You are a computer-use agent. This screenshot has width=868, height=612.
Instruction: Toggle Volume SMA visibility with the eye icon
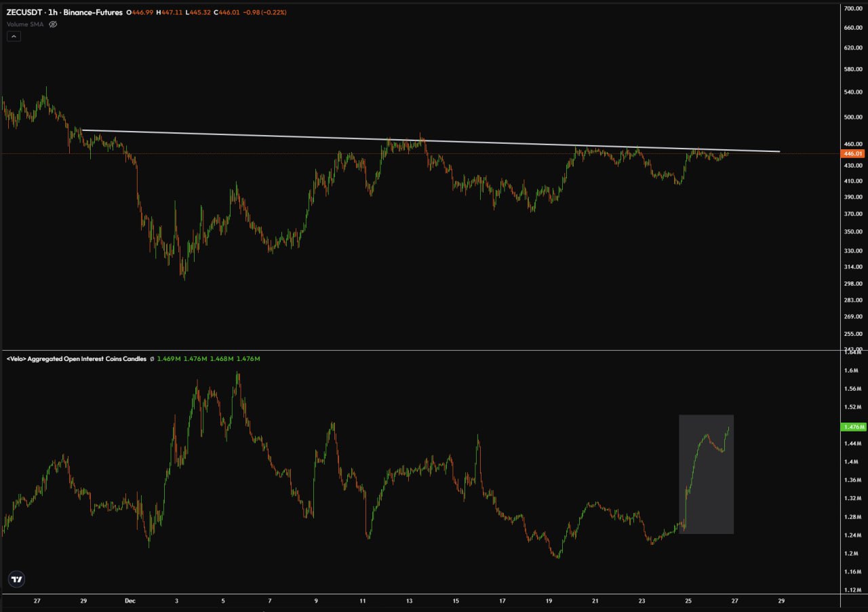[52, 24]
